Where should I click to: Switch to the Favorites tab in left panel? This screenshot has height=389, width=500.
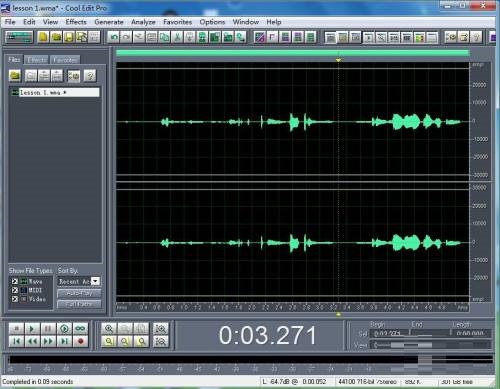coord(65,60)
